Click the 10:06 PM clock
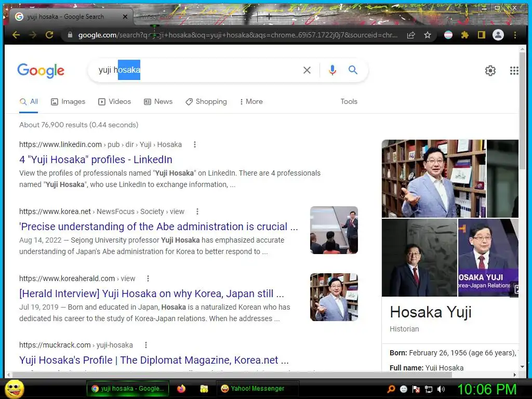Viewport: 532px width, 399px height. click(x=487, y=389)
